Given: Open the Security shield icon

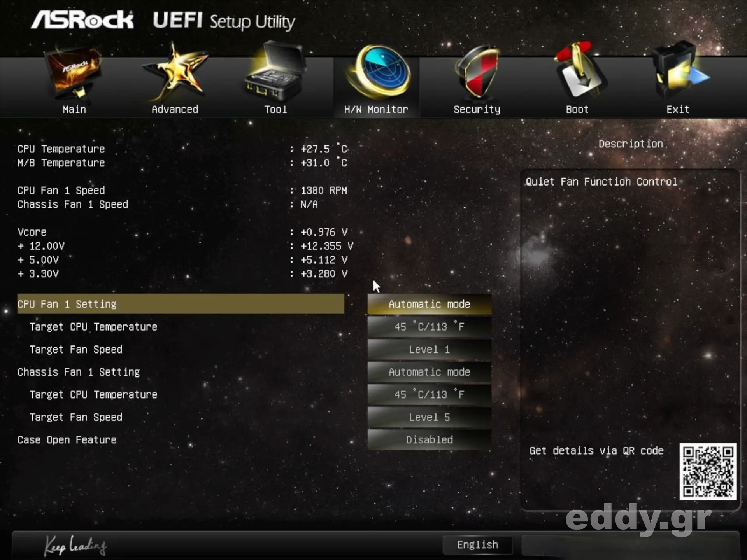Looking at the screenshot, I should coord(477,72).
